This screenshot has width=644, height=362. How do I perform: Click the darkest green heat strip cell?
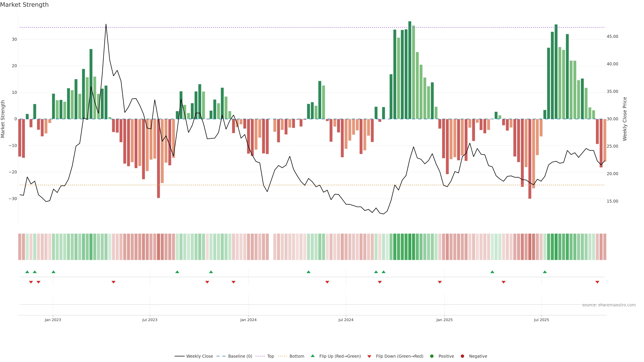point(410,247)
